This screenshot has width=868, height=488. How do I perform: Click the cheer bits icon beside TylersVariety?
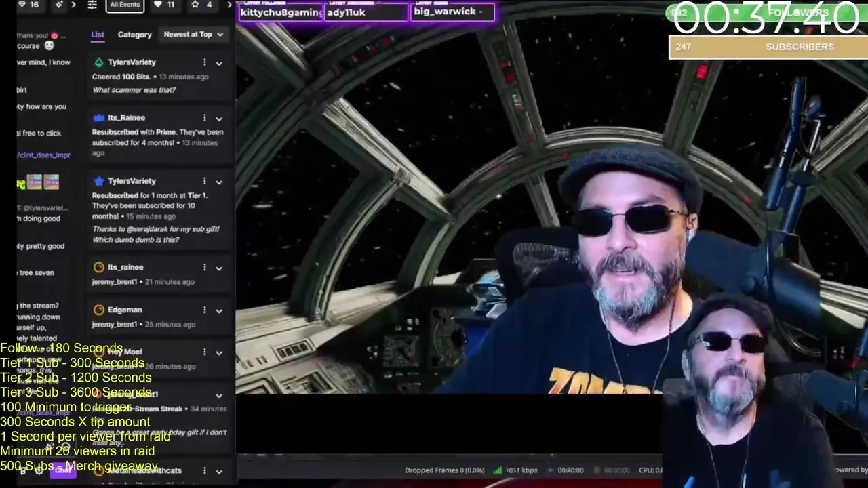(99, 62)
